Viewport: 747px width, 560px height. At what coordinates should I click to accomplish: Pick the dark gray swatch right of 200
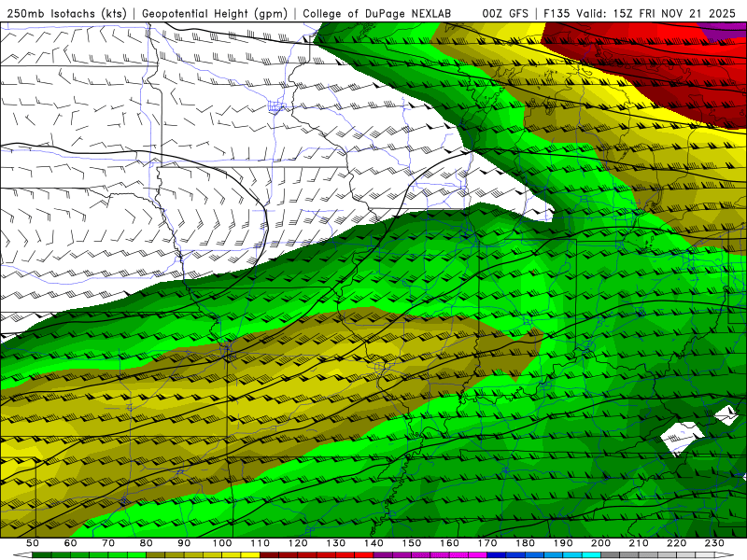[x=611, y=555]
